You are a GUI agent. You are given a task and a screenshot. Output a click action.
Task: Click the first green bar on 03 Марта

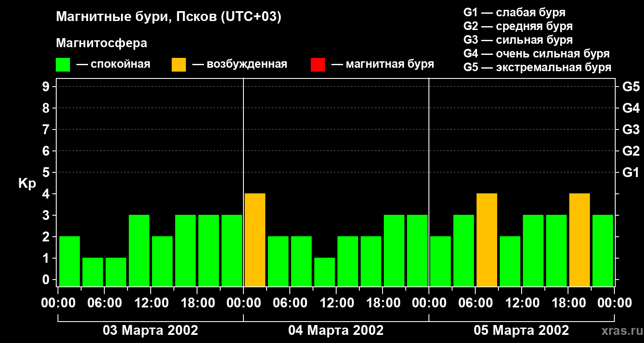pyautogui.click(x=70, y=261)
